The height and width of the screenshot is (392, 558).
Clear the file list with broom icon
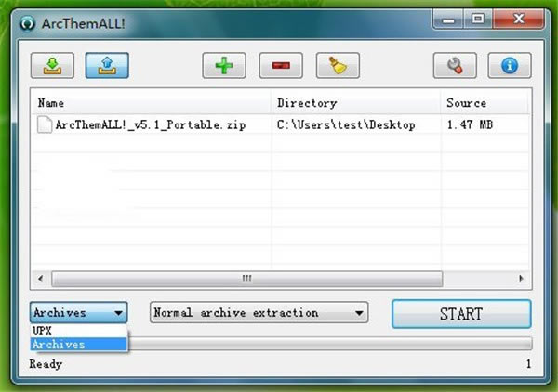338,66
